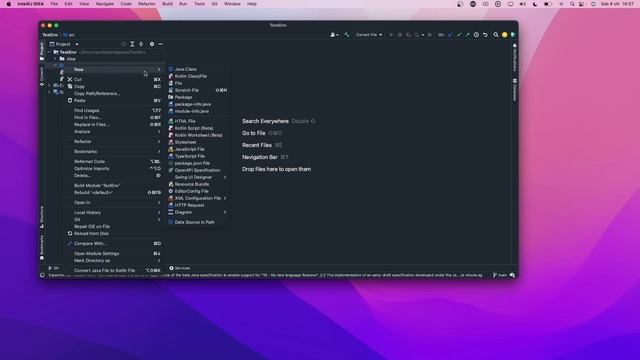This screenshot has height=360, width=640.
Task: Click the Git commit checkmark icon
Action: pos(459,35)
